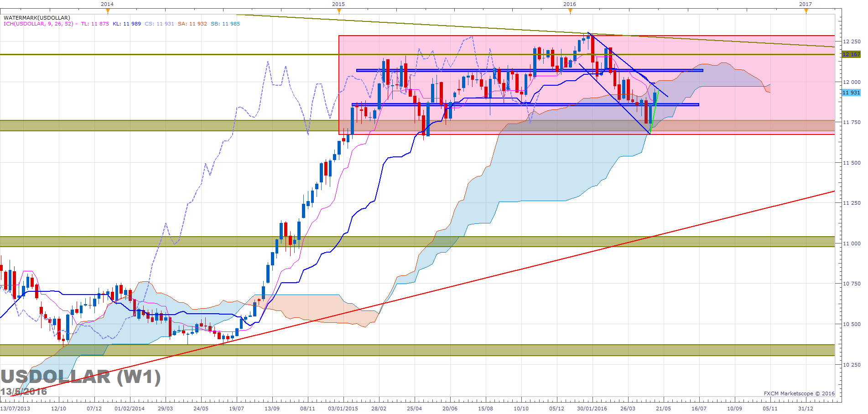Click the magenta TL: 11 875 value

tap(95, 24)
